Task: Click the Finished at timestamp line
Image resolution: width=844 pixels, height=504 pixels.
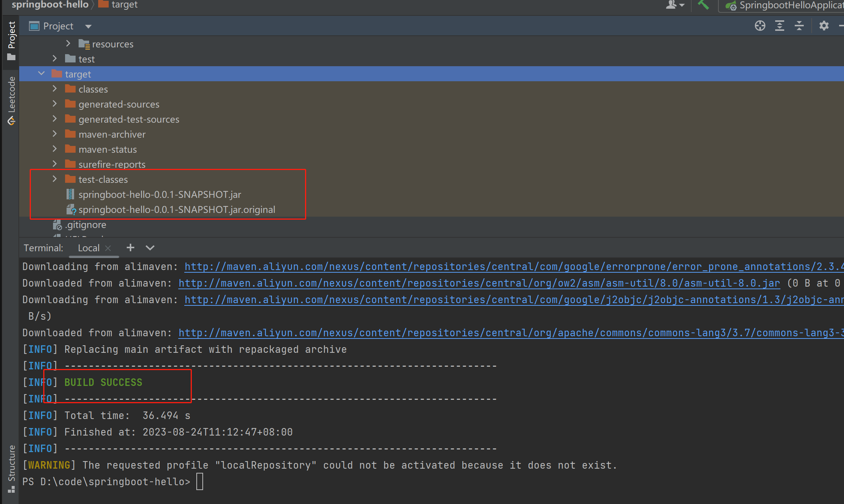Action: (158, 432)
